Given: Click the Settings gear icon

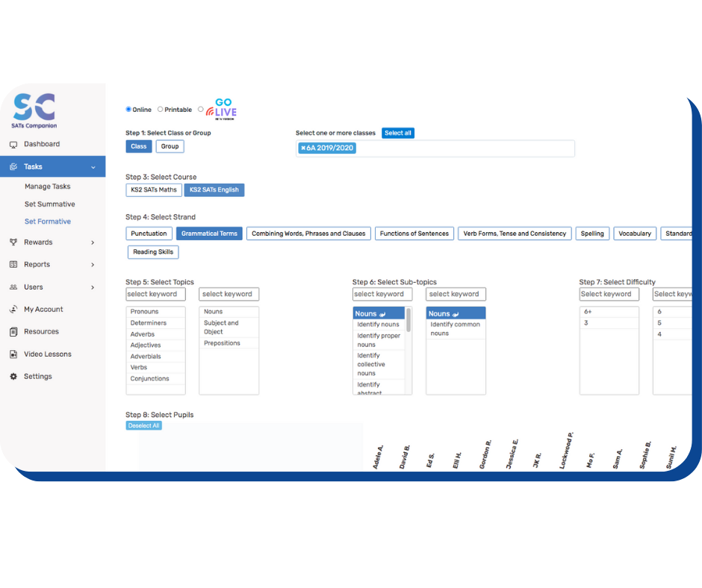Looking at the screenshot, I should click(13, 376).
